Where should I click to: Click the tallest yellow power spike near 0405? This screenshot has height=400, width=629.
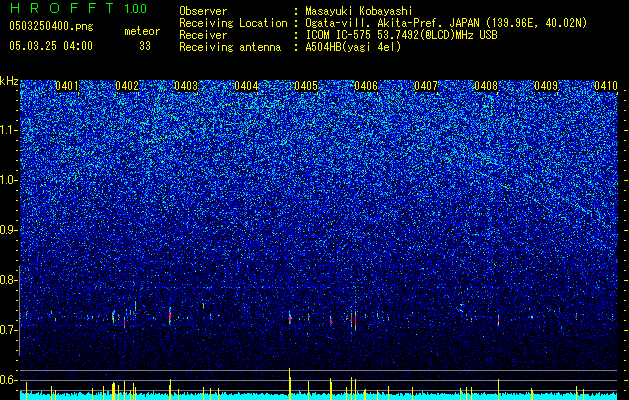click(x=289, y=384)
